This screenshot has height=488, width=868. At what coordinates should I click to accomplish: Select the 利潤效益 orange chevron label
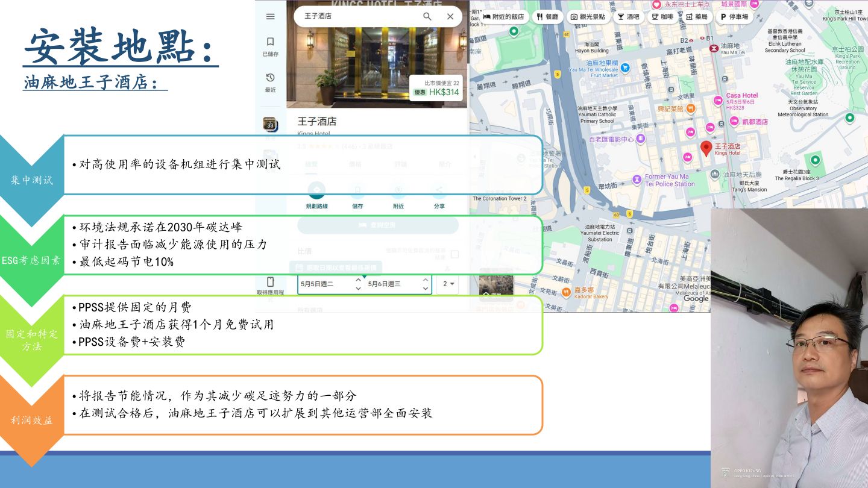point(31,420)
